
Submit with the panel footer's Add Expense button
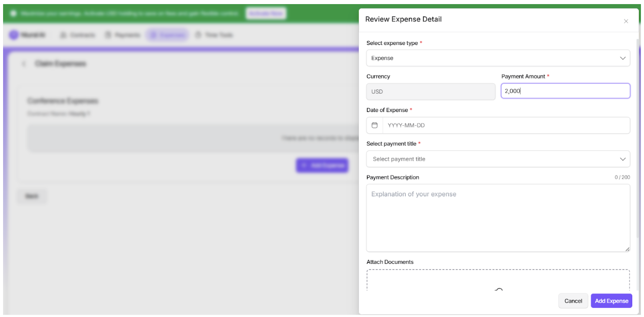pyautogui.click(x=611, y=301)
